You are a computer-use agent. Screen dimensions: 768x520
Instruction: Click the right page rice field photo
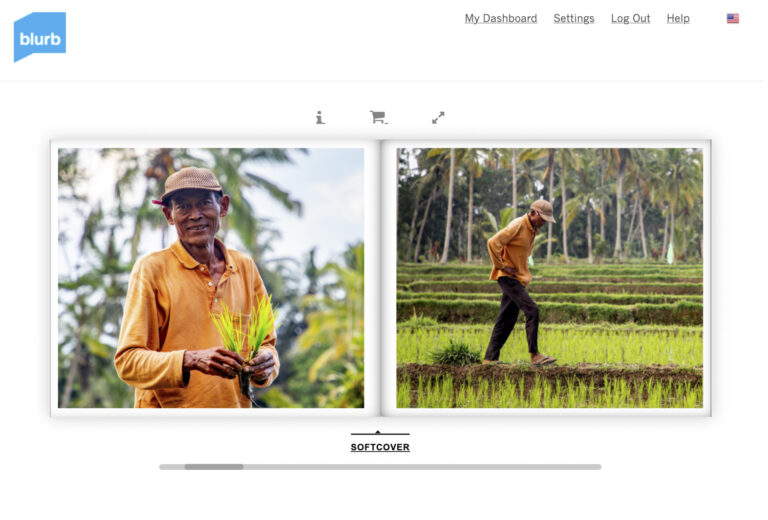point(550,278)
